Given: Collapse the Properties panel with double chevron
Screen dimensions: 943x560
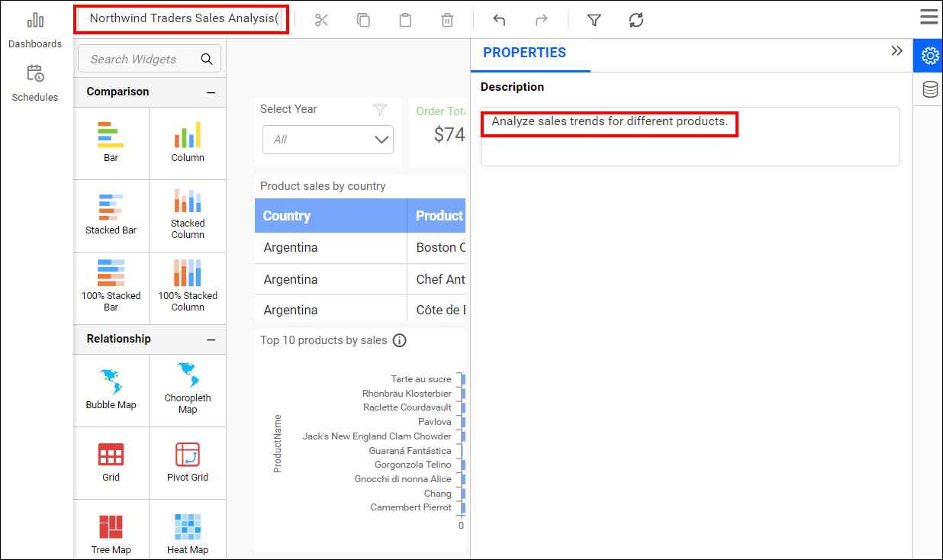Looking at the screenshot, I should pos(896,51).
